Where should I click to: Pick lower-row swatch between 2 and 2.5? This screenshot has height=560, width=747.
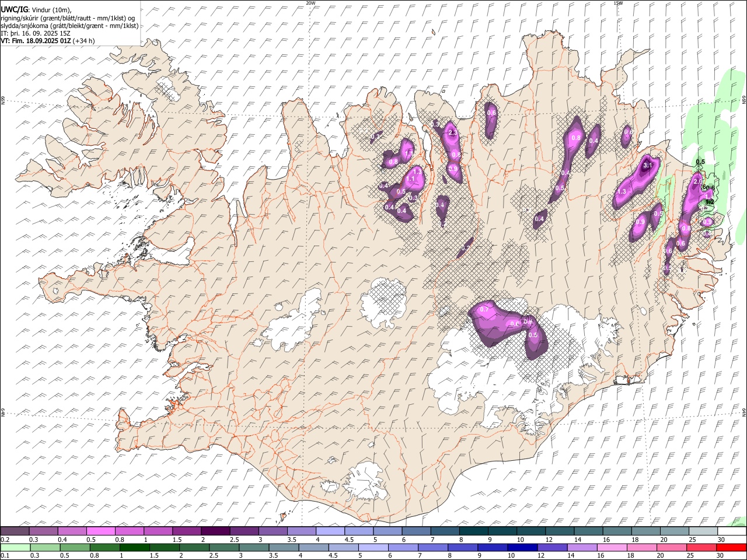click(x=194, y=547)
